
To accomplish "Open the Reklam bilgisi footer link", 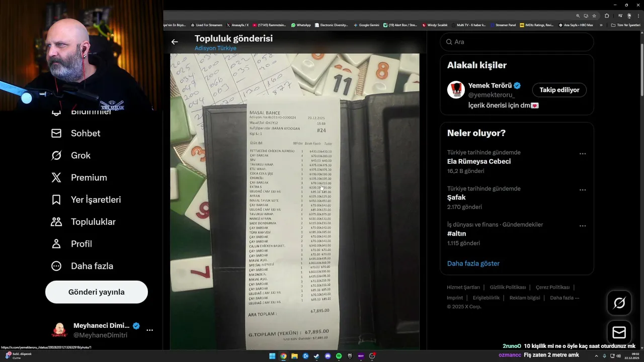I will click(x=525, y=298).
